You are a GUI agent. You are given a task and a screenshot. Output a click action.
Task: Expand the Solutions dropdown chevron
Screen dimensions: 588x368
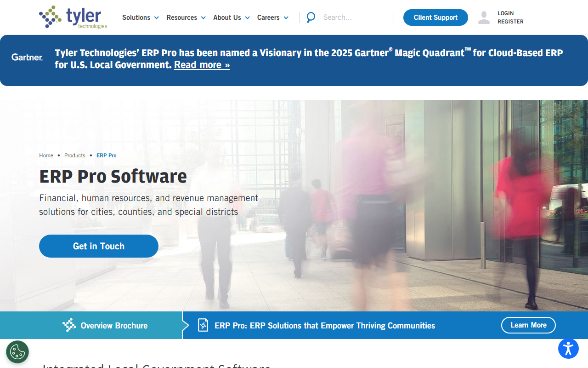156,18
